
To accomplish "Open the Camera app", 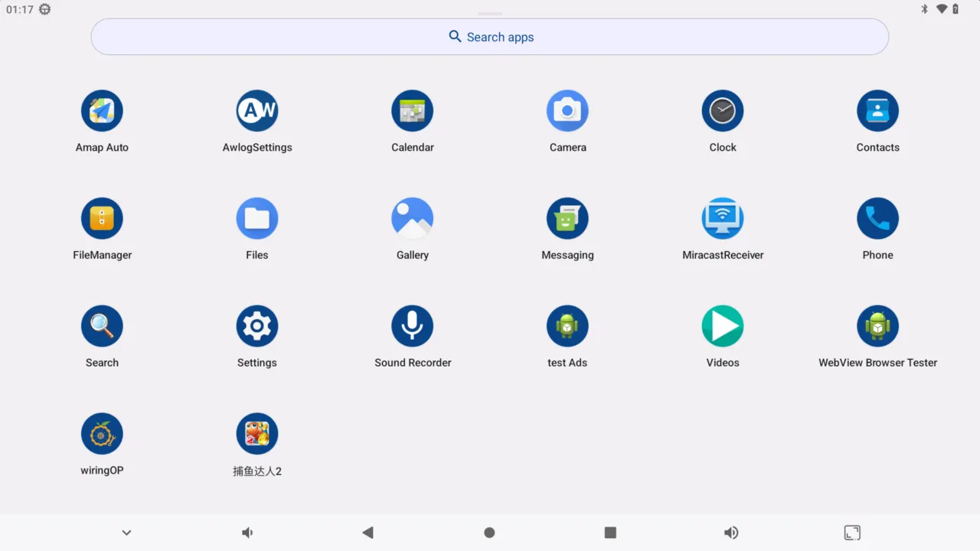I will point(567,110).
